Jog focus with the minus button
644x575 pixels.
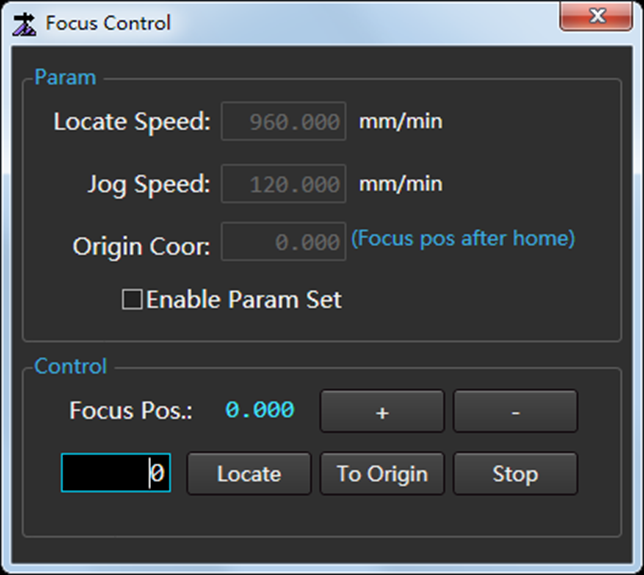click(515, 411)
